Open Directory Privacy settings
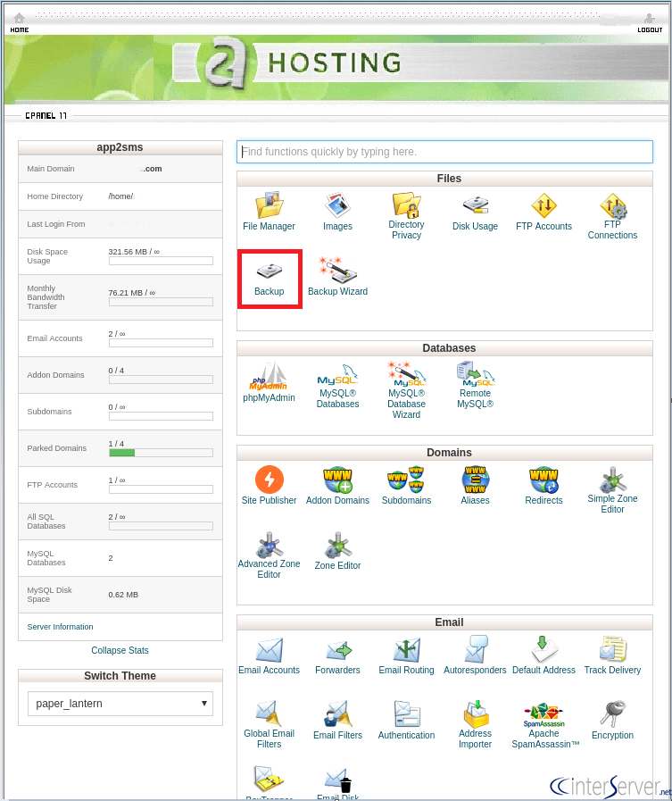672x801 pixels. [406, 215]
